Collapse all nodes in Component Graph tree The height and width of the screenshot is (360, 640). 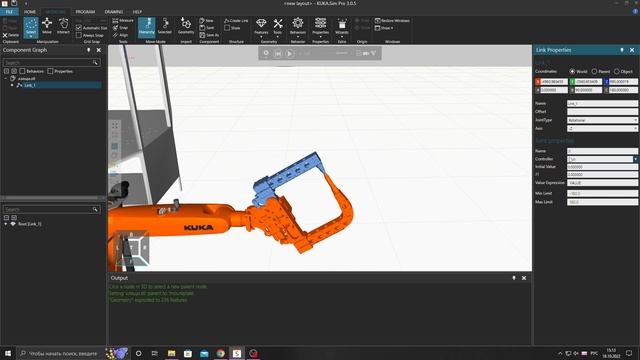tap(14, 71)
